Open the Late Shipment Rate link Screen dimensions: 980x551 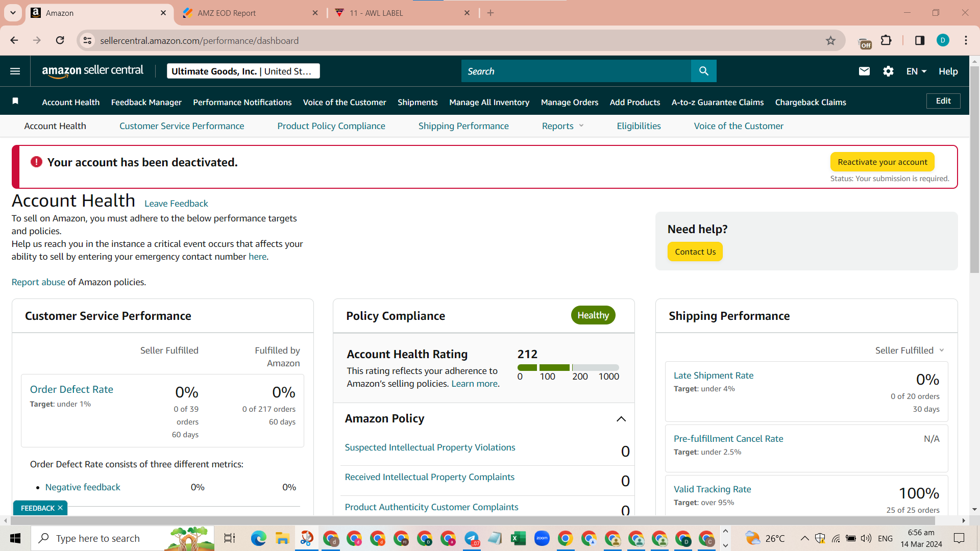pos(714,375)
